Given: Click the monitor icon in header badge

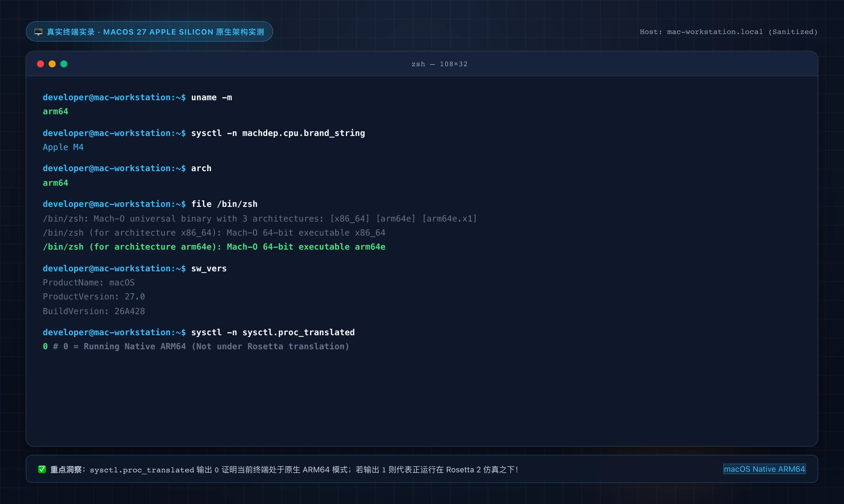Looking at the screenshot, I should pos(38,32).
